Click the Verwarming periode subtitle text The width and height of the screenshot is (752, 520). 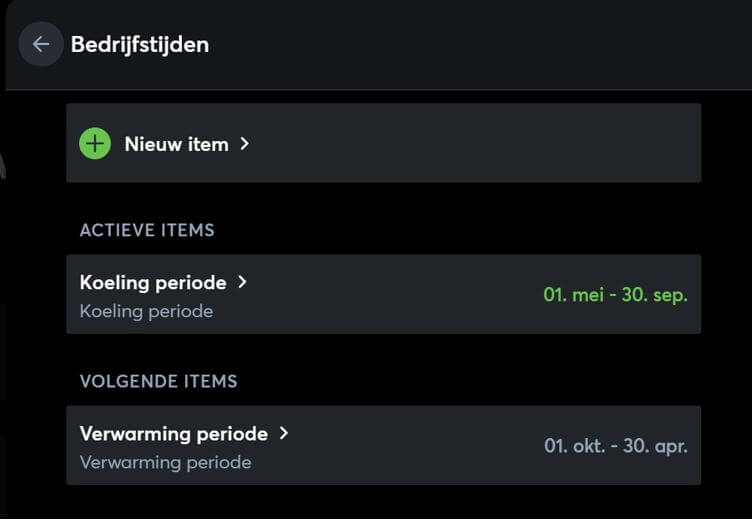coord(165,462)
